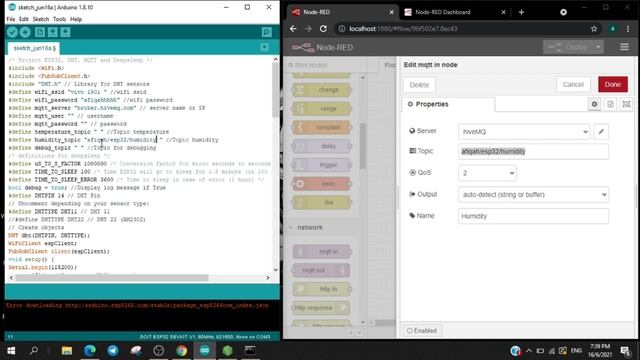The height and width of the screenshot is (360, 640).
Task: Open the Server hiveMQ dropdown
Action: pos(524,132)
